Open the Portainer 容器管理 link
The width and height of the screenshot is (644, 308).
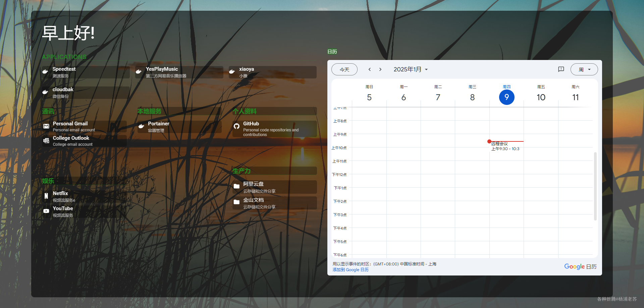click(179, 127)
